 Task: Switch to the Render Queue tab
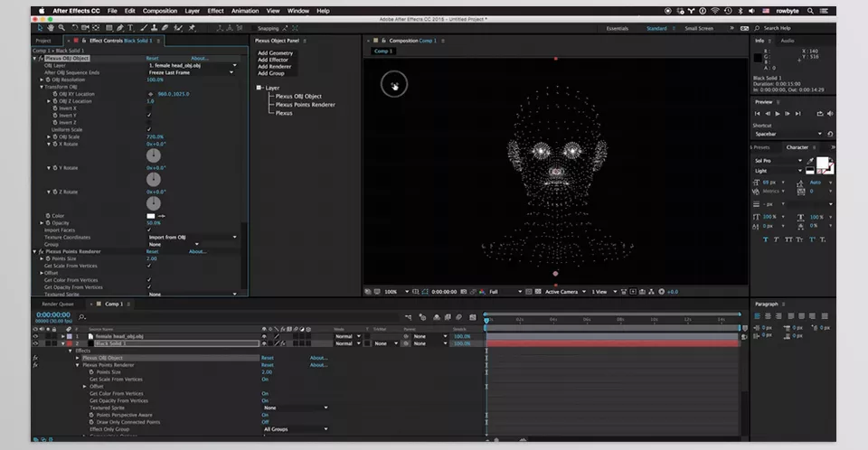(x=58, y=304)
